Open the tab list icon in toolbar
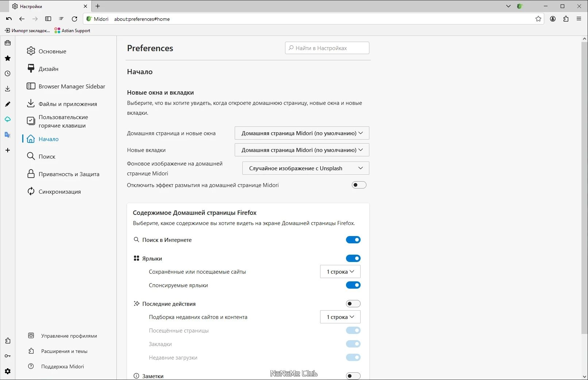The width and height of the screenshot is (588, 380). [61, 19]
